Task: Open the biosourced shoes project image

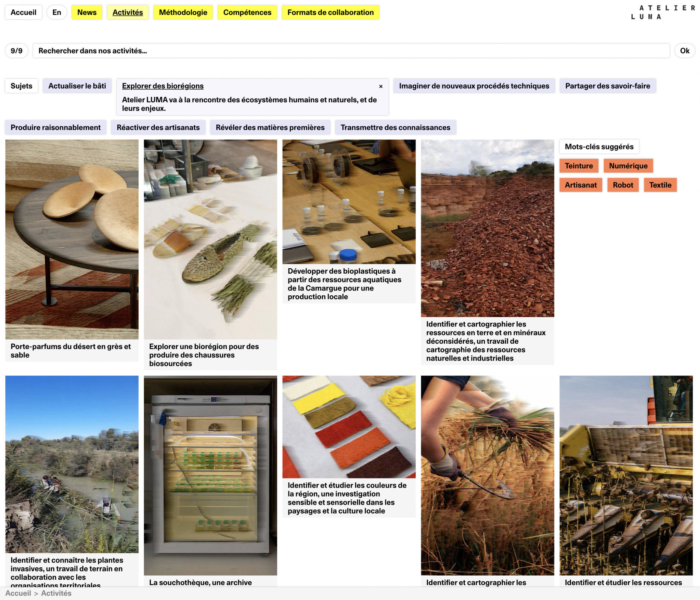Action: point(210,239)
